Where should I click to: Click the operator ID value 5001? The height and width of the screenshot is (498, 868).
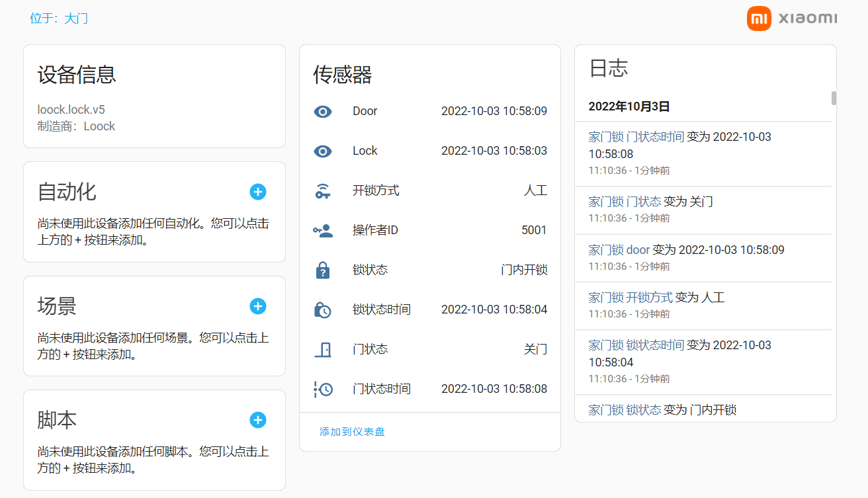(535, 230)
